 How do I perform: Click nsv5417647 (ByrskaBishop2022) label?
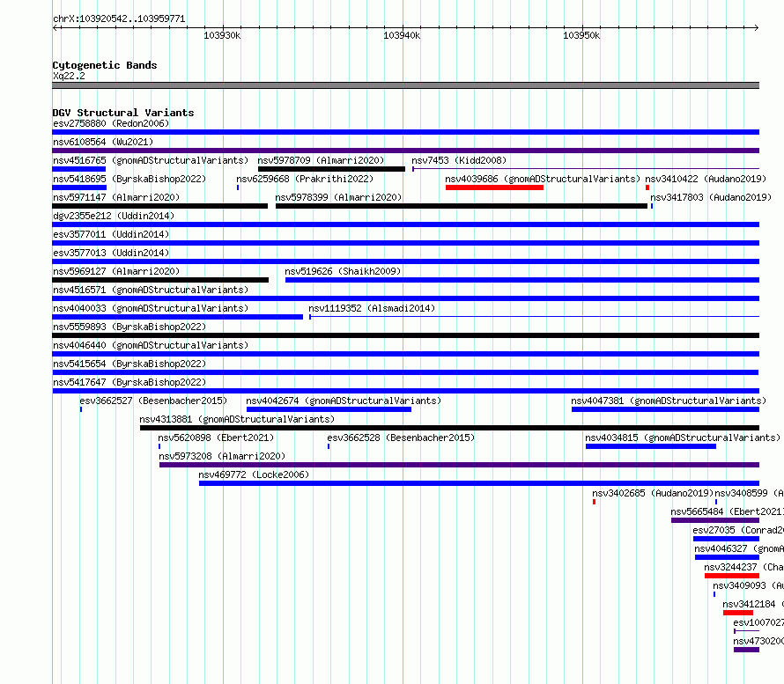[129, 382]
